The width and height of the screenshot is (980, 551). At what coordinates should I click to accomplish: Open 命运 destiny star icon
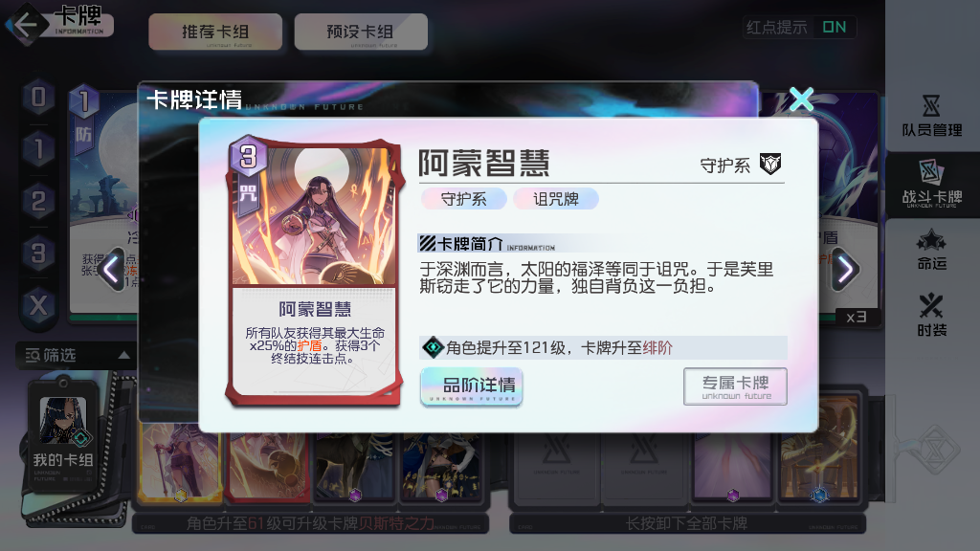(x=932, y=250)
